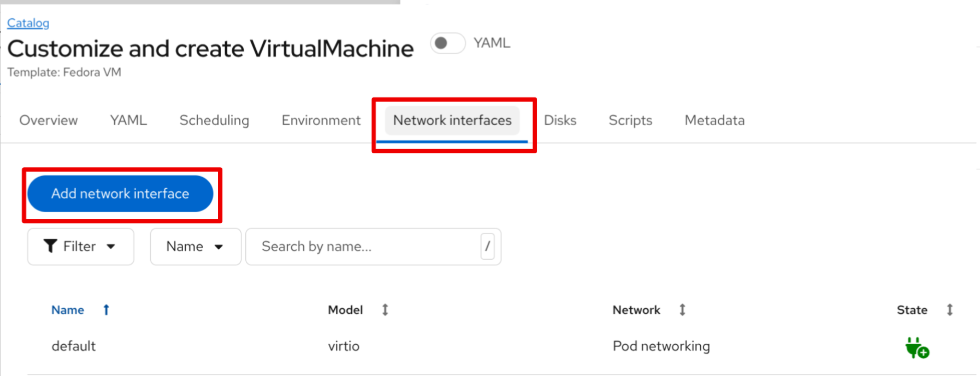Click the Model column sort icon
This screenshot has height=376, width=980.
coord(385,310)
